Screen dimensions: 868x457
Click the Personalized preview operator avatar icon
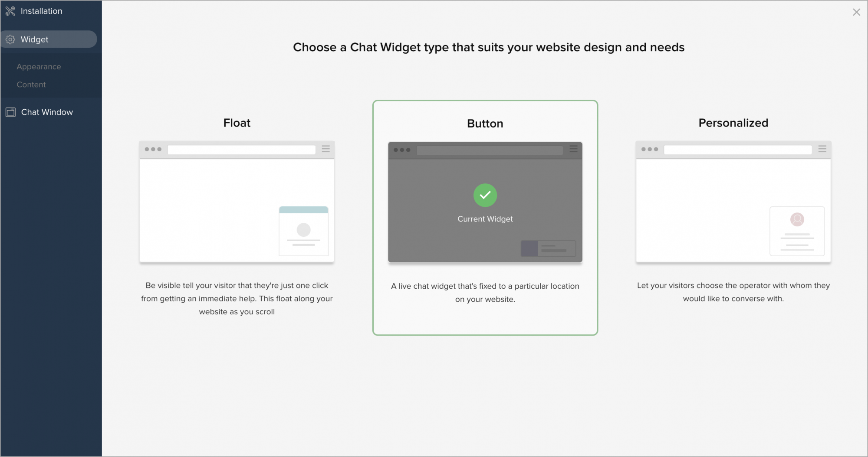tap(797, 219)
